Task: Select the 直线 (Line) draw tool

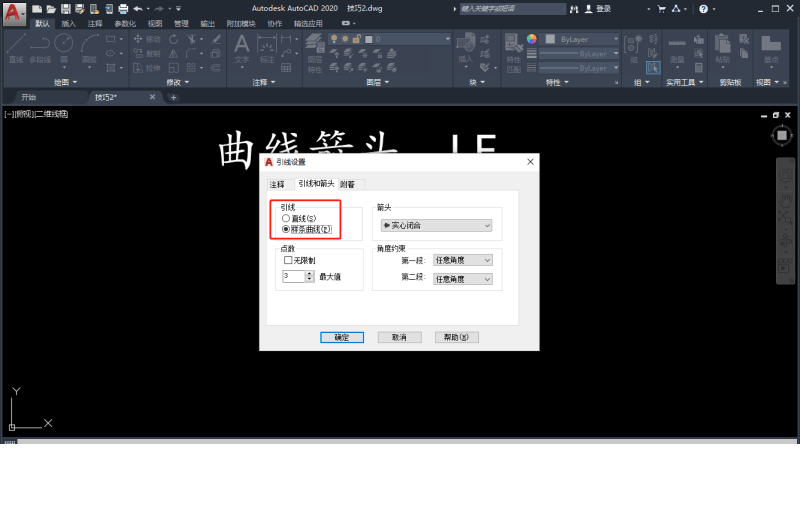Action: 16,48
